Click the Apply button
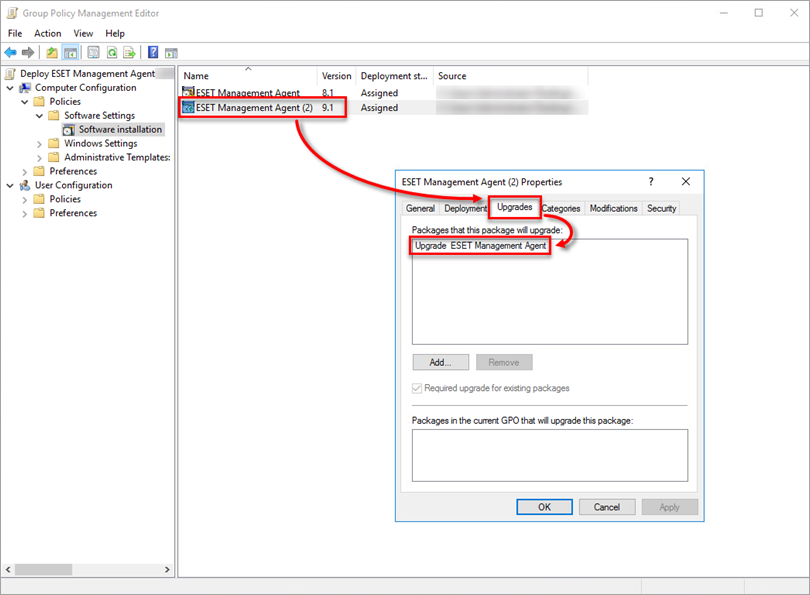810x595 pixels. tap(670, 507)
